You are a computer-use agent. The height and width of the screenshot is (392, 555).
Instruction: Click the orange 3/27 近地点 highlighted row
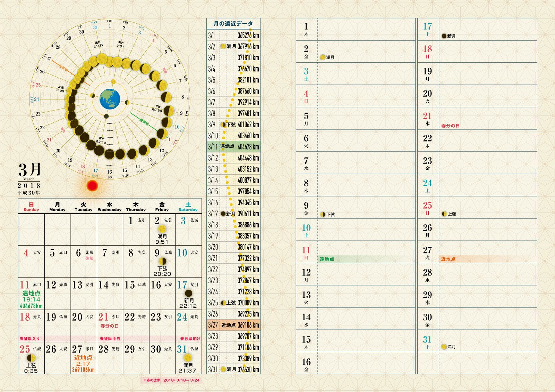(x=233, y=325)
